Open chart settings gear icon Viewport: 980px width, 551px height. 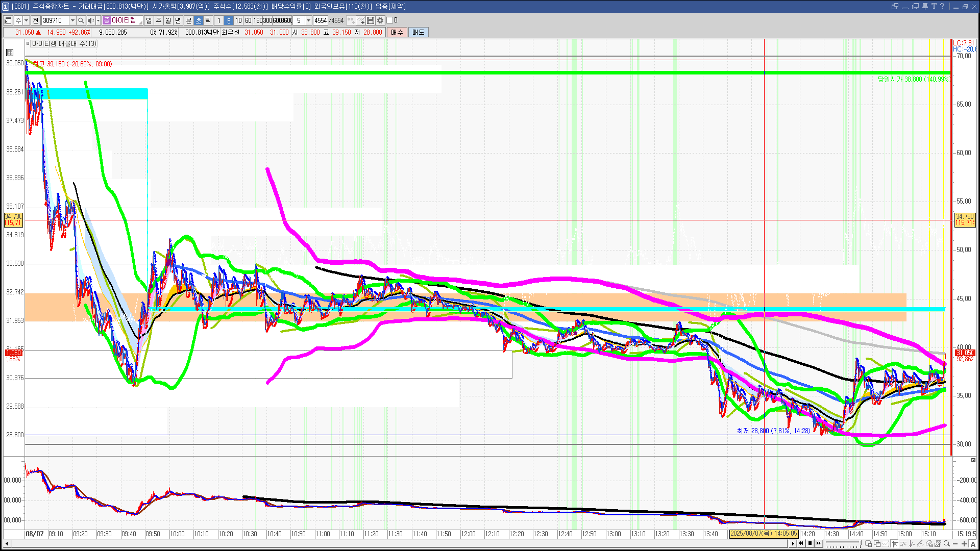point(380,20)
